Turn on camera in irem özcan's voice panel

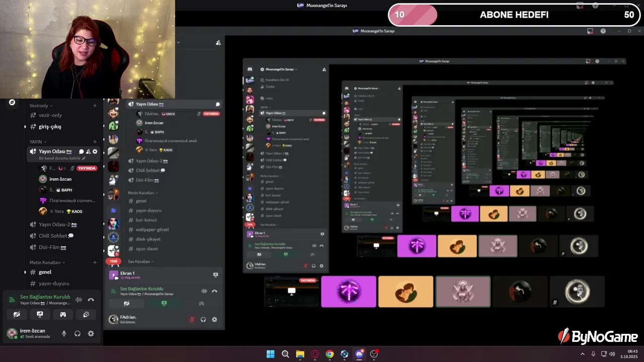(x=17, y=314)
